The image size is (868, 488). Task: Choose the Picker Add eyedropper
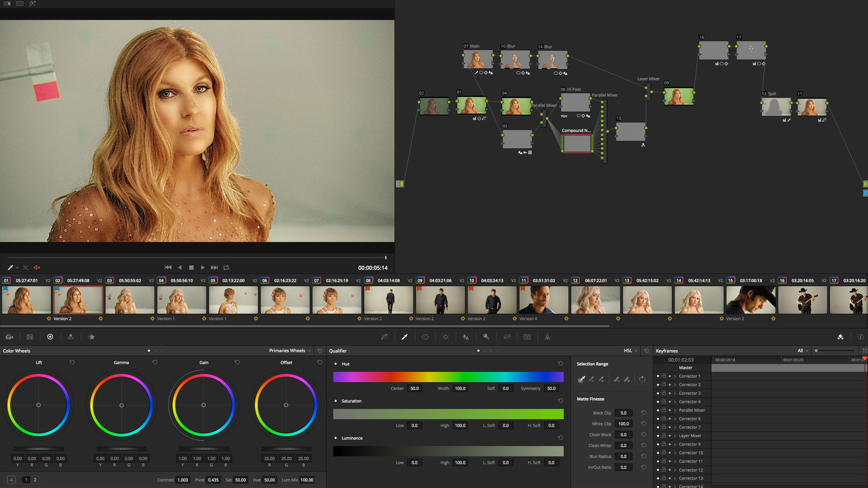[x=602, y=380]
